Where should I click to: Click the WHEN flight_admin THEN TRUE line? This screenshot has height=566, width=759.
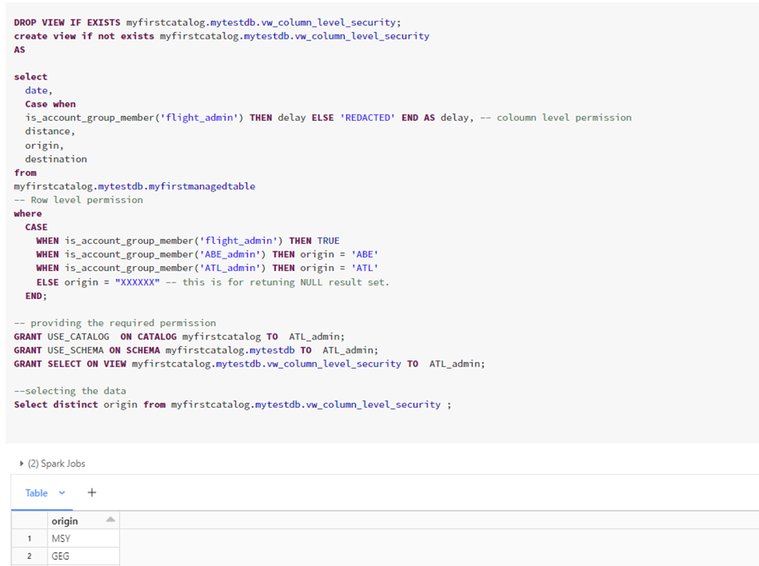coord(188,241)
